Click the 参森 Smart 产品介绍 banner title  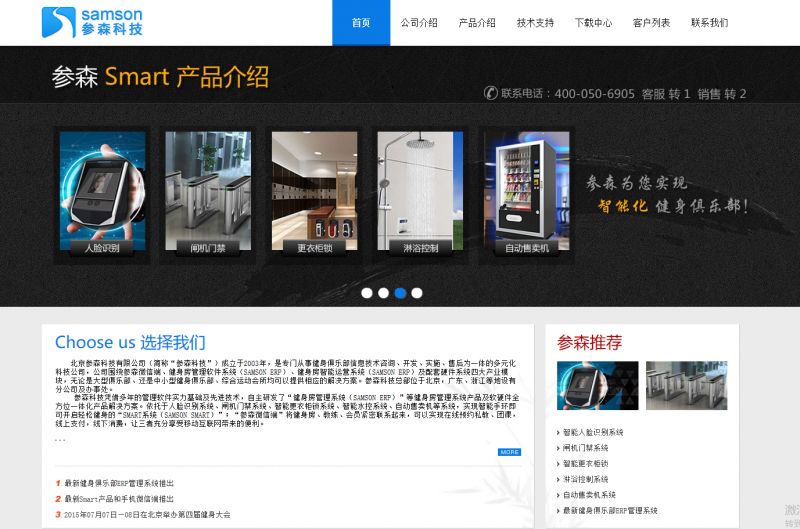[160, 77]
